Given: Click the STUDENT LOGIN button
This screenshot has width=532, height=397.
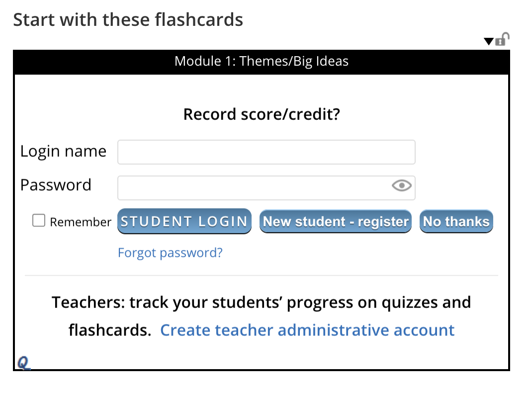Looking at the screenshot, I should pyautogui.click(x=184, y=221).
